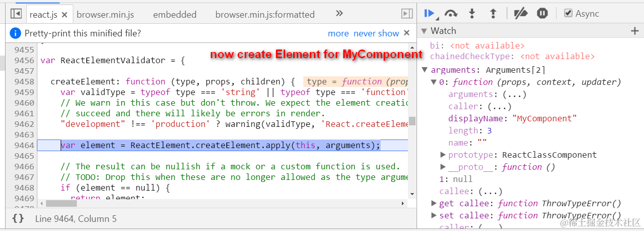Click line number 9464 in the gutter
This screenshot has width=644, height=231.
[24, 145]
